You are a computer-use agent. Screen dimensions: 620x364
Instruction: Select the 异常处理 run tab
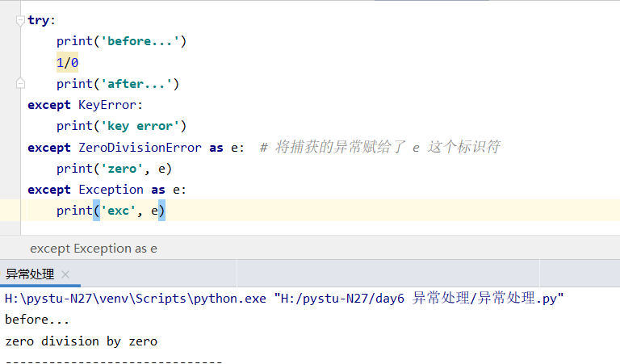point(30,274)
